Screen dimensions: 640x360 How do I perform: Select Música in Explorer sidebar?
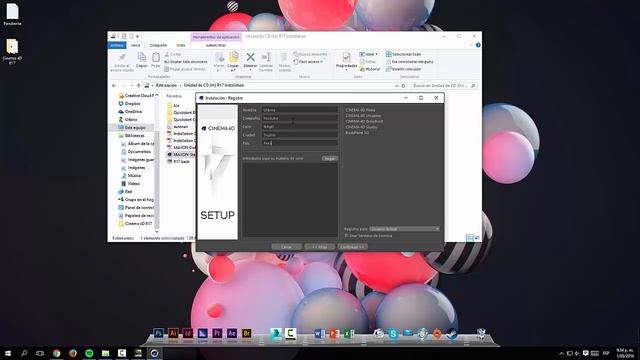134,176
